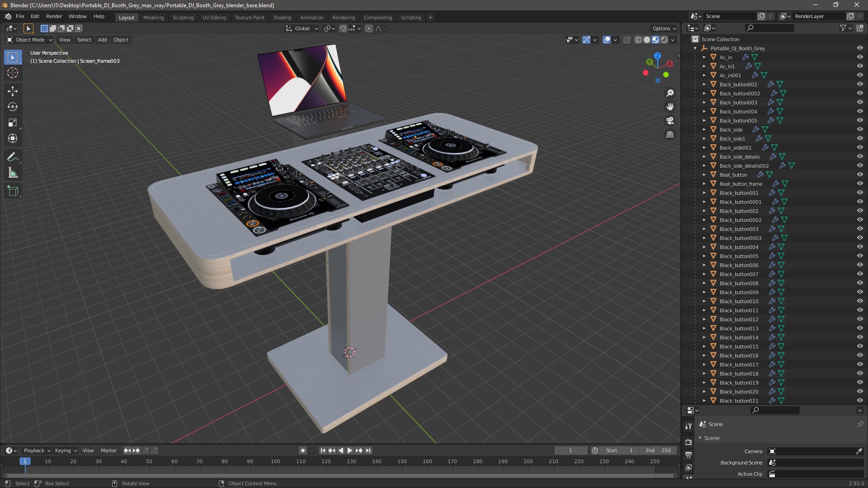868x488 pixels.
Task: Expand the Back_button002 tree item
Action: click(704, 84)
